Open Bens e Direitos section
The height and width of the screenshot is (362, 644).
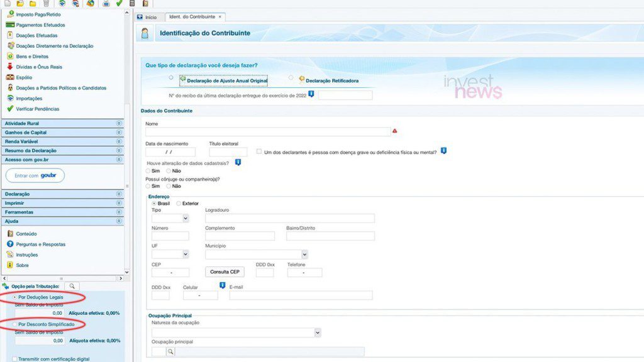coord(32,57)
